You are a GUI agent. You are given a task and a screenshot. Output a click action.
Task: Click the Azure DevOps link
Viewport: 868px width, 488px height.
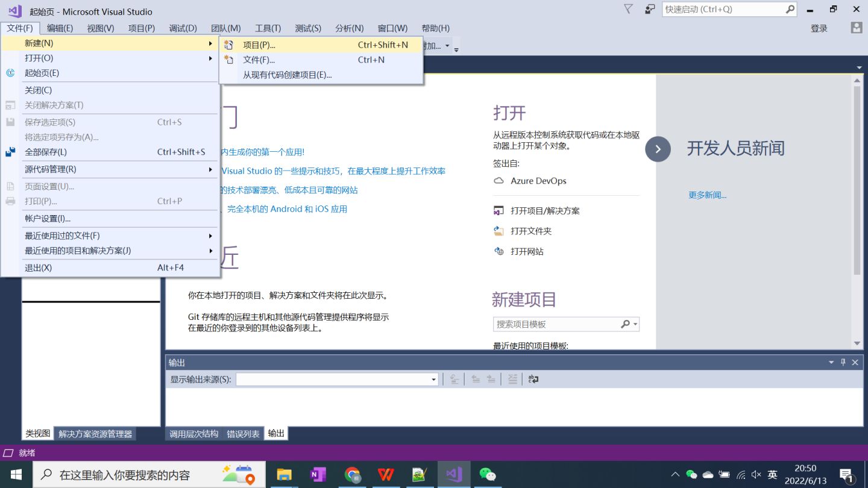pos(538,181)
